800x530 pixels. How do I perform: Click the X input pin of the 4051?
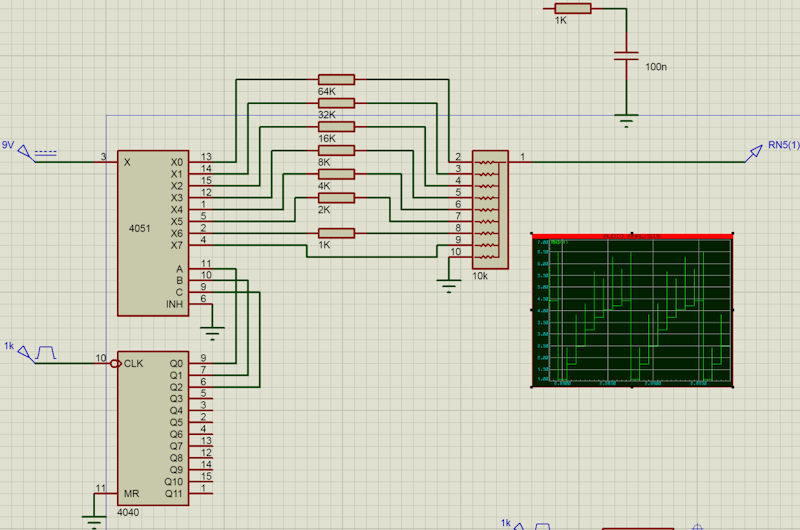pos(106,162)
